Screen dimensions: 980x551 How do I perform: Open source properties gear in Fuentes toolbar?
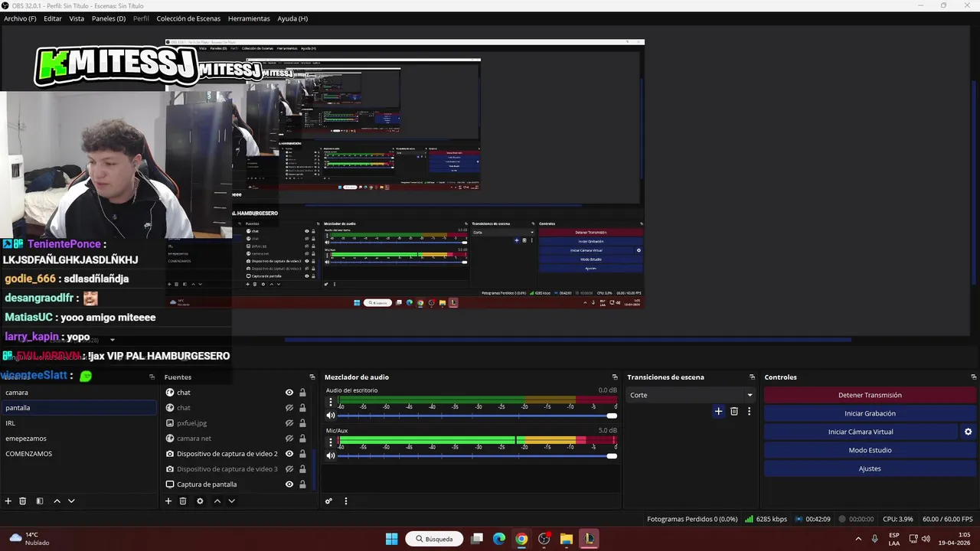click(x=200, y=501)
